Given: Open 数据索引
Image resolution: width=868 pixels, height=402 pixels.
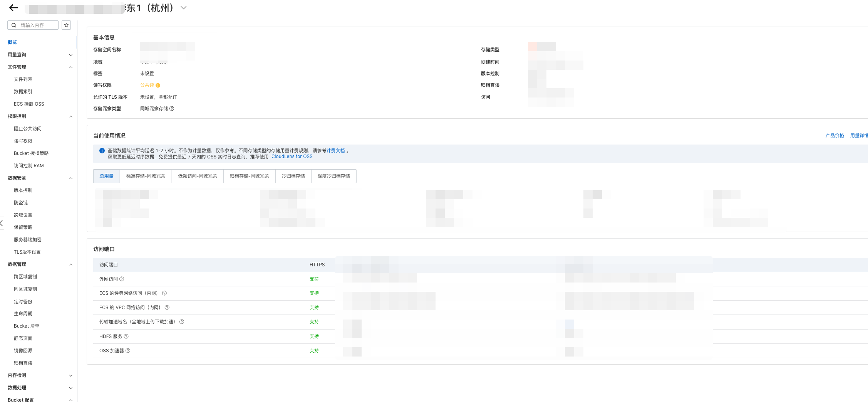Looking at the screenshot, I should 23,92.
